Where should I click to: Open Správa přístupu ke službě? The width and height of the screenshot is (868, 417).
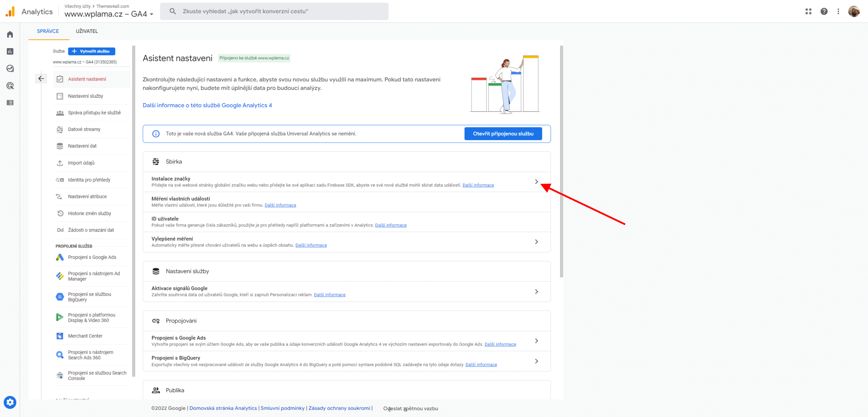92,113
